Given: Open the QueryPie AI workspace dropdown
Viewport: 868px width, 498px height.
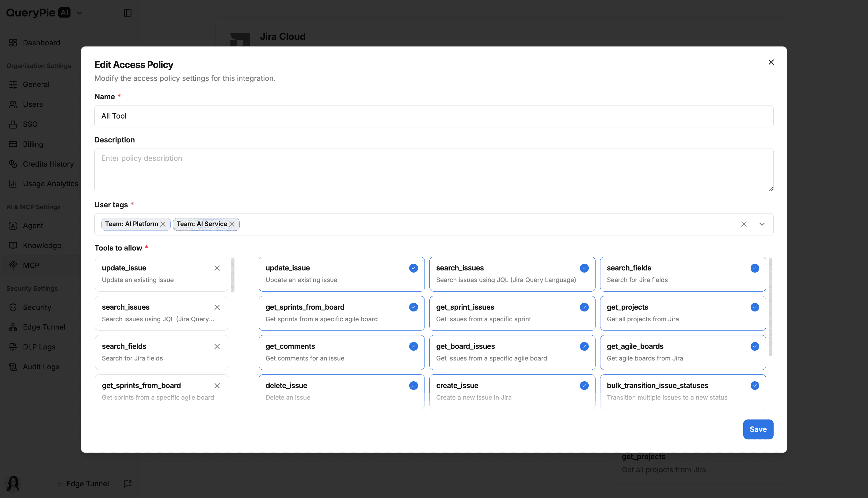Looking at the screenshot, I should coord(79,13).
